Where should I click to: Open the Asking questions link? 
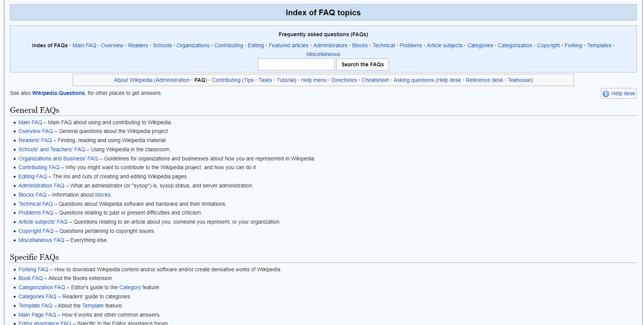414,80
